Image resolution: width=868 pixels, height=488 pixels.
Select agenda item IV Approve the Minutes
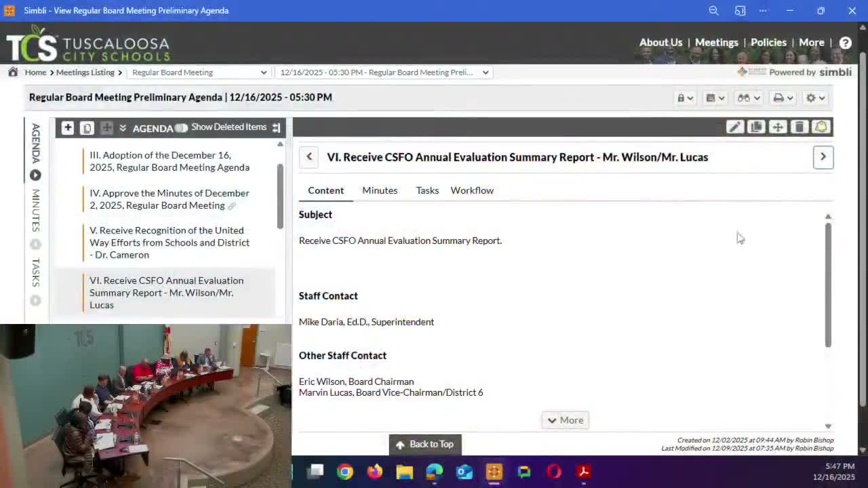[170, 199]
